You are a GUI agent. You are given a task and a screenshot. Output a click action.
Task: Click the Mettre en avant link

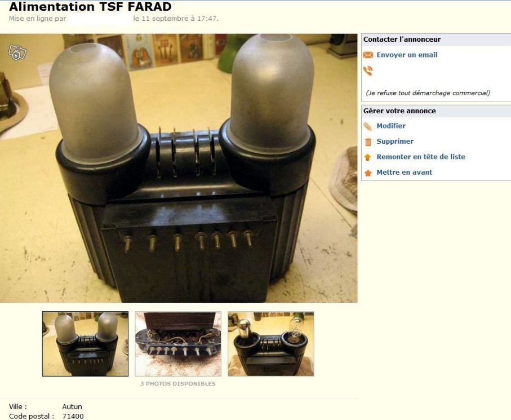pos(404,172)
